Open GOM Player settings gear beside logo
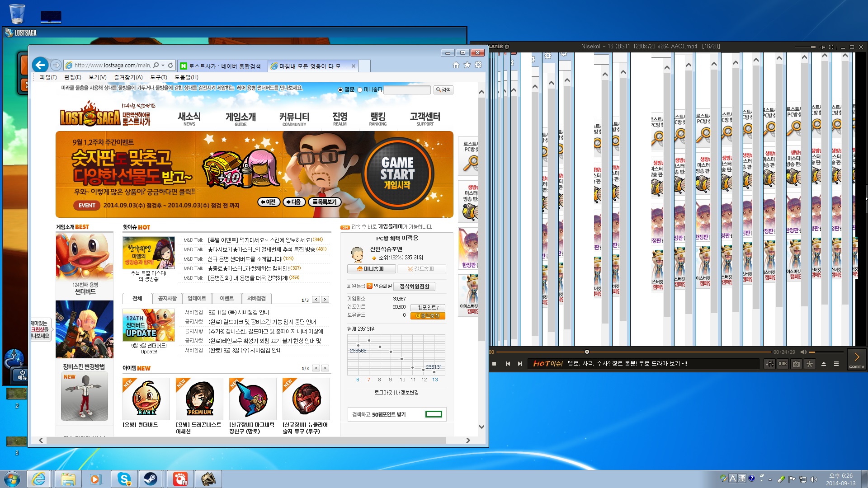Image resolution: width=868 pixels, height=488 pixels. [507, 47]
